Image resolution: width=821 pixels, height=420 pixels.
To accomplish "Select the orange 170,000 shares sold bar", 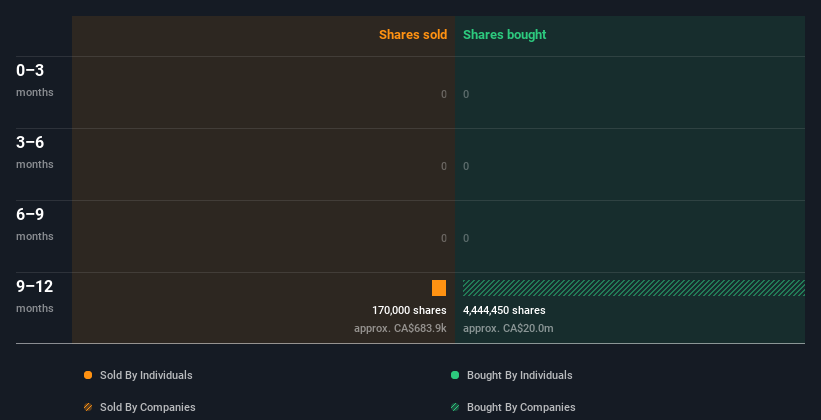I will (439, 288).
